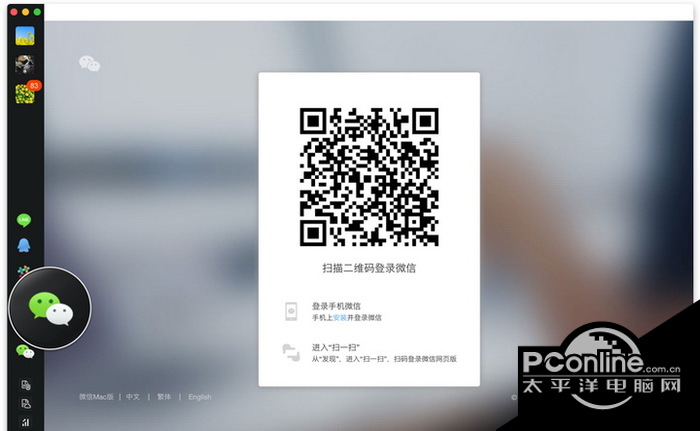Image resolution: width=700 pixels, height=431 pixels.
Task: Open the blue 安装 install link
Action: coord(340,318)
